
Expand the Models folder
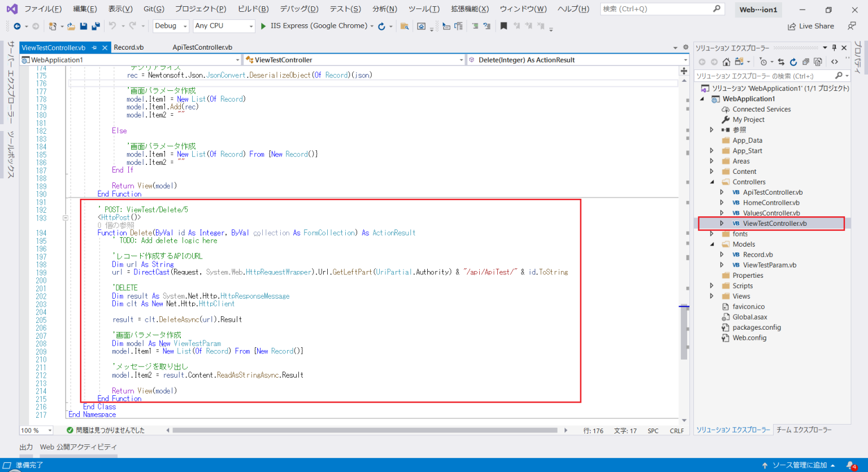711,244
